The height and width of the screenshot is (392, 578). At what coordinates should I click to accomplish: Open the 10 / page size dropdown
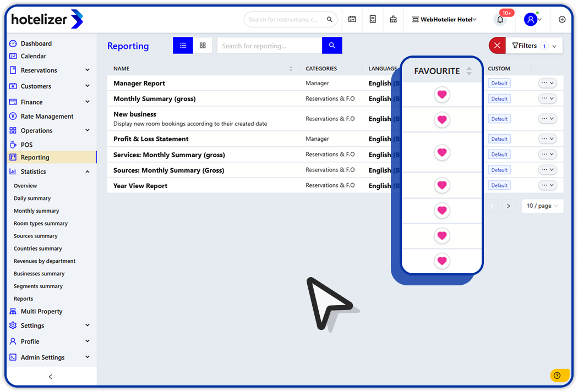pos(542,206)
